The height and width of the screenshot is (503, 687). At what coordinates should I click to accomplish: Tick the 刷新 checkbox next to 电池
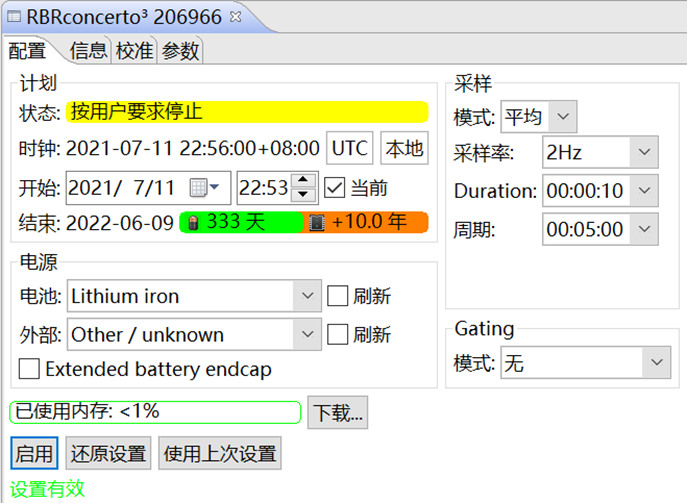(338, 296)
